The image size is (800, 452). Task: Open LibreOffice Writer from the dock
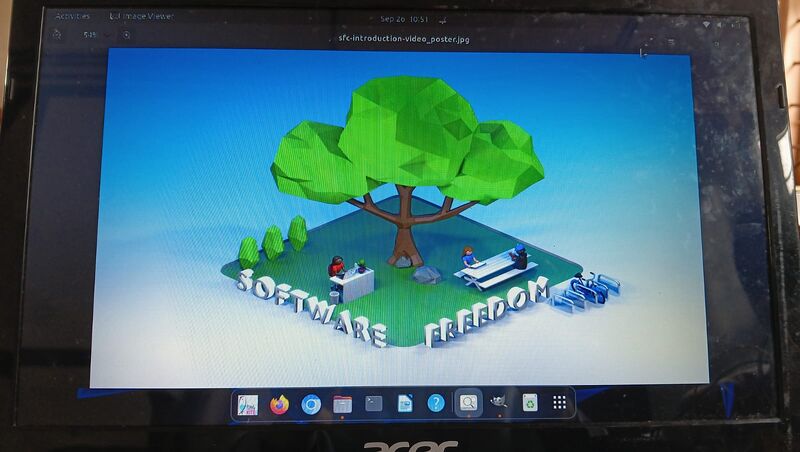click(404, 404)
